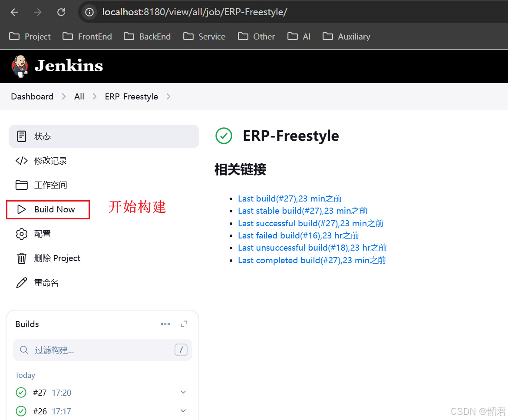The image size is (508, 420).
Task: Open Last failed build(#16) link
Action: point(298,235)
